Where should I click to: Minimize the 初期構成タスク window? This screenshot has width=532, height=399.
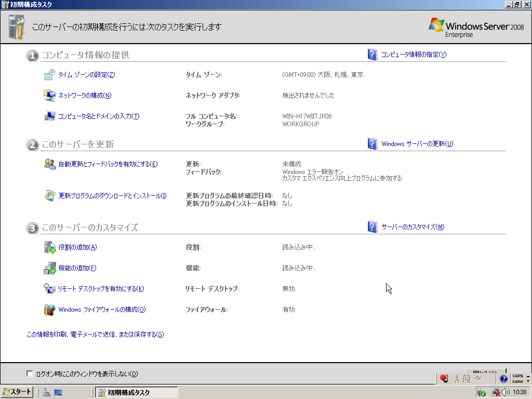pos(509,4)
